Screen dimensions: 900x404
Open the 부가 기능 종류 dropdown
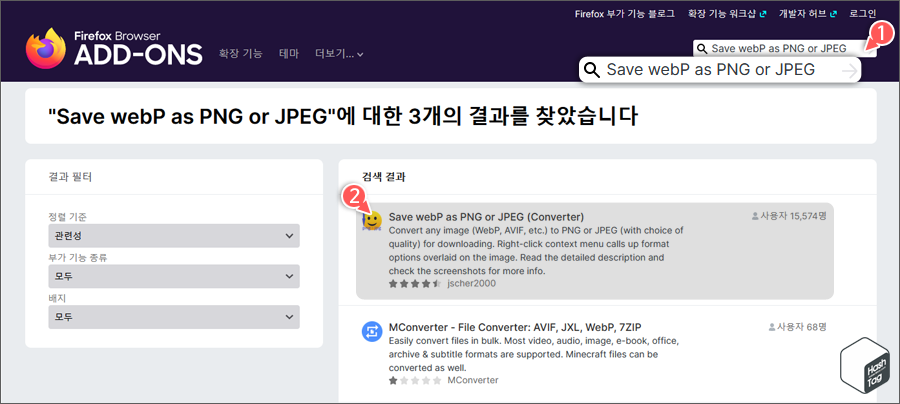[x=174, y=276]
